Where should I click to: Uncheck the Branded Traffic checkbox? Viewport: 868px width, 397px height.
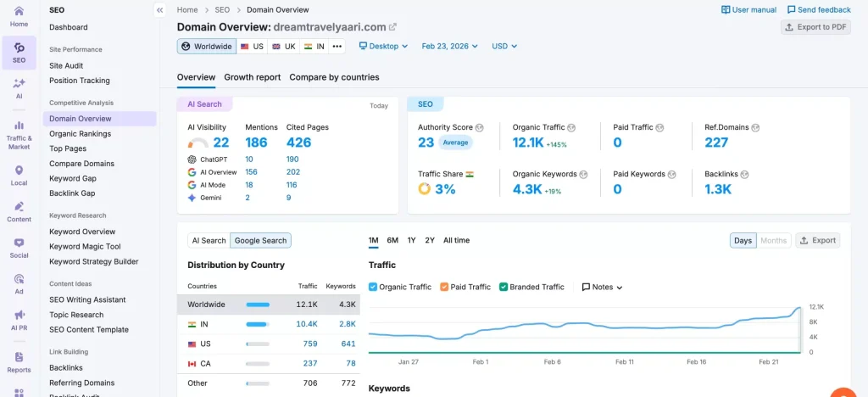point(504,287)
